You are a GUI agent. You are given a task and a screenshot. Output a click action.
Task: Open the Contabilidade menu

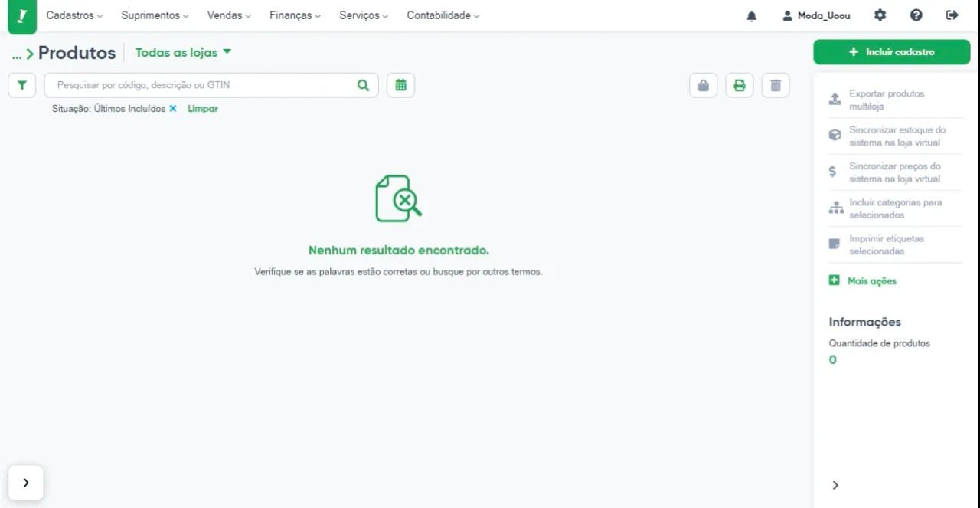point(443,15)
